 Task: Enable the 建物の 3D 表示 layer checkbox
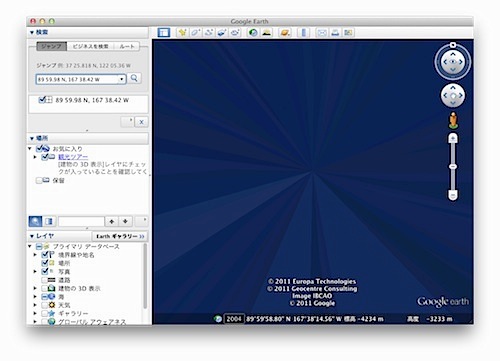pos(44,288)
